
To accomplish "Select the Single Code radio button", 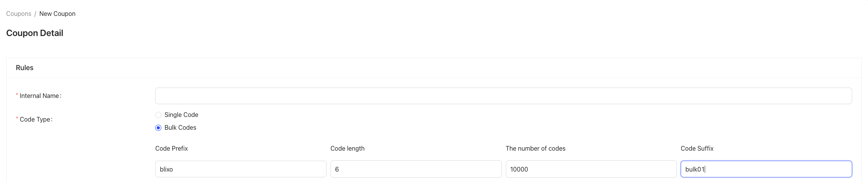I will point(158,115).
